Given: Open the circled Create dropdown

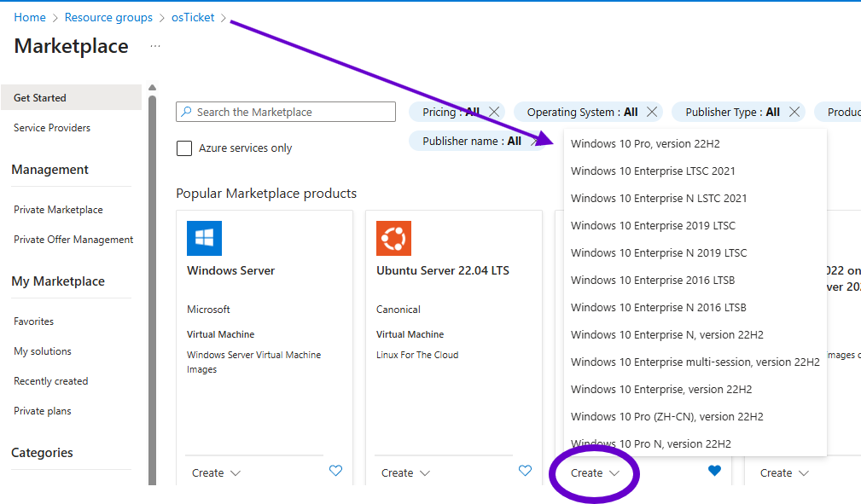Looking at the screenshot, I should (x=596, y=472).
